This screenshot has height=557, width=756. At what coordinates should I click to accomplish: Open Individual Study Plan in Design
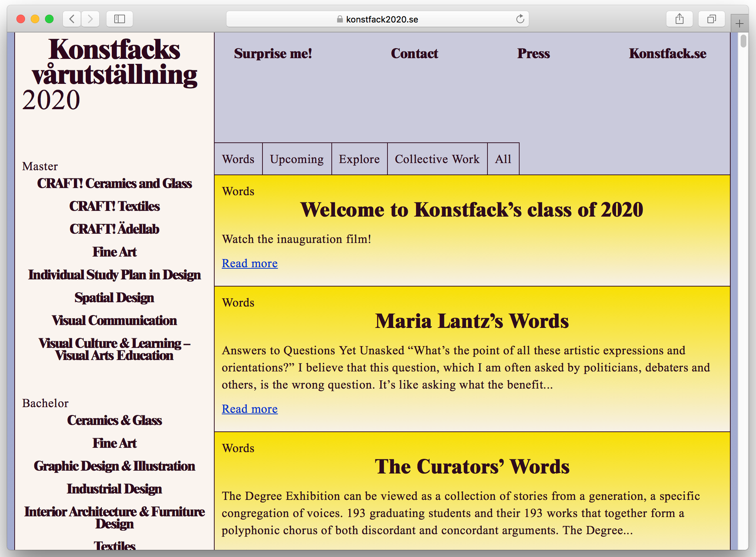[x=114, y=275]
